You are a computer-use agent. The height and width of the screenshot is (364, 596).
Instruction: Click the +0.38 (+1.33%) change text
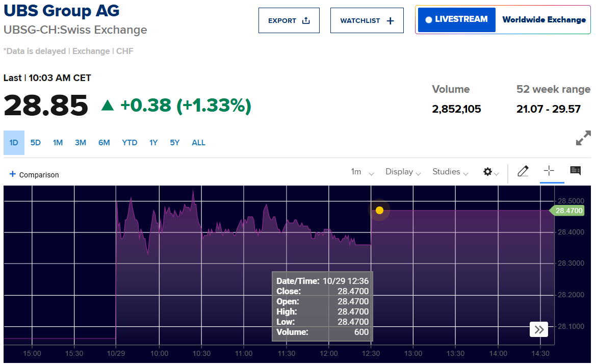186,106
